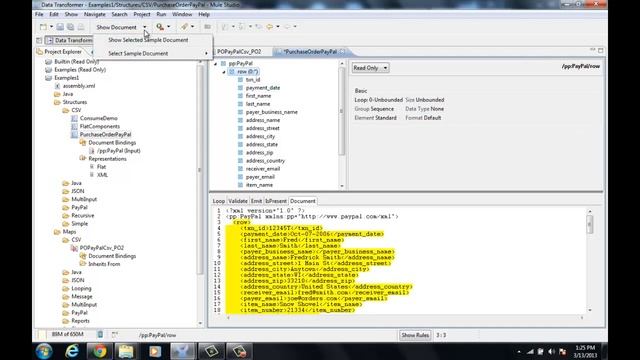Open Internet Explorer from the taskbar
The height and width of the screenshot is (360, 640).
[72, 351]
